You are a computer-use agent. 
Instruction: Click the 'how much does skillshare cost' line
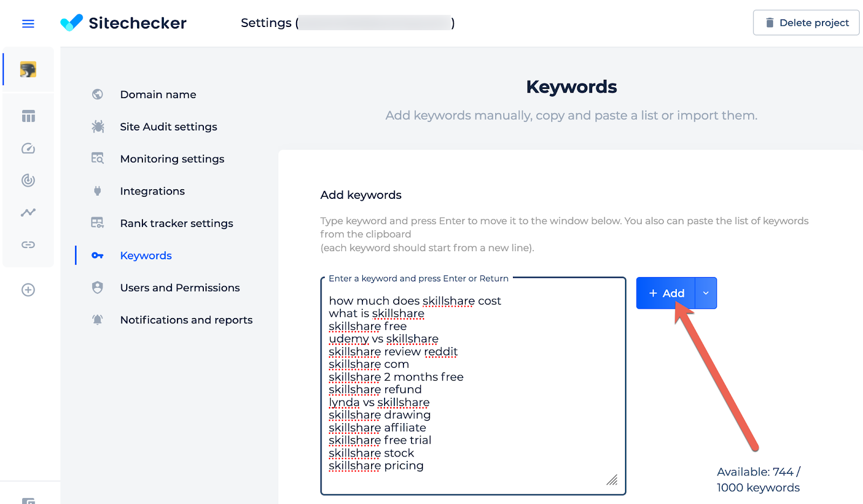tap(415, 301)
